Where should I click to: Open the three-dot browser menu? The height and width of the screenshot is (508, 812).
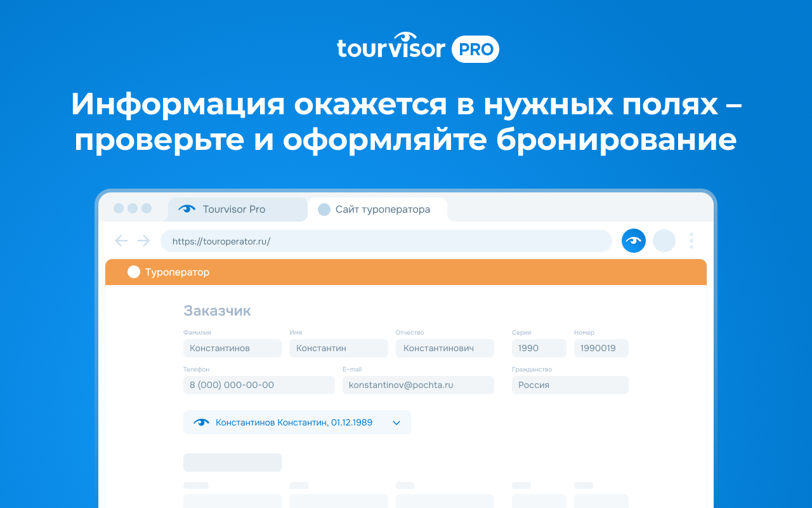pos(691,241)
